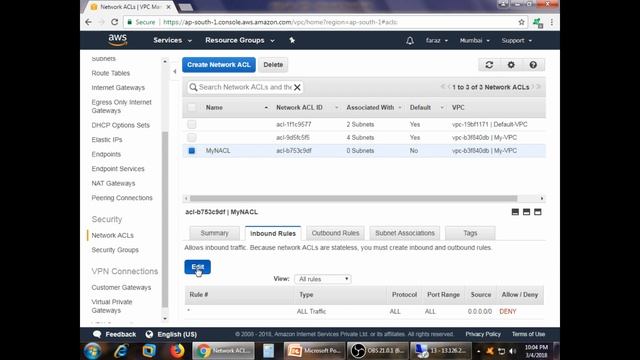Open the help question mark icon
Viewport: 640px width, 360px height.
(533, 64)
